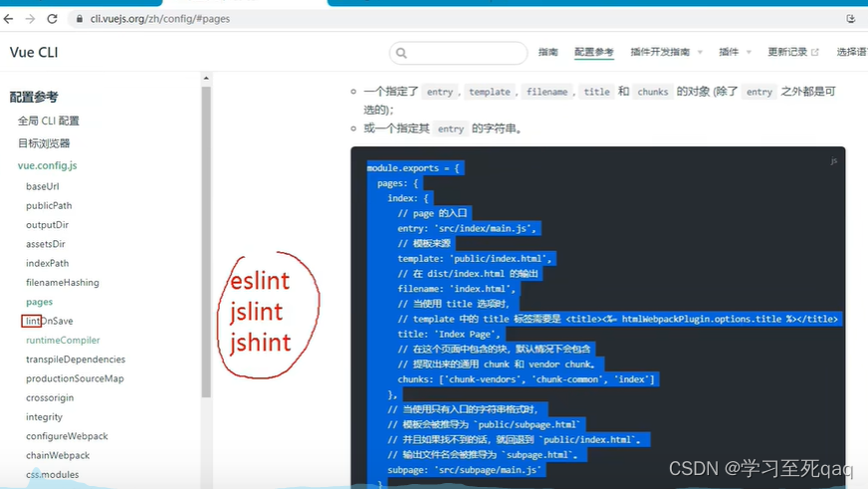Go forward using browser forward arrow
This screenshot has width=868, height=489.
(30, 19)
